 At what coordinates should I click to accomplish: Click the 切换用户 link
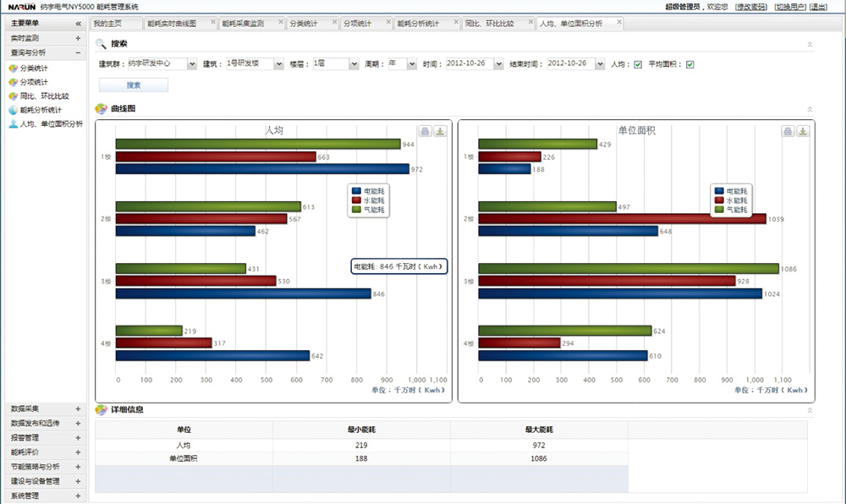pyautogui.click(x=790, y=7)
